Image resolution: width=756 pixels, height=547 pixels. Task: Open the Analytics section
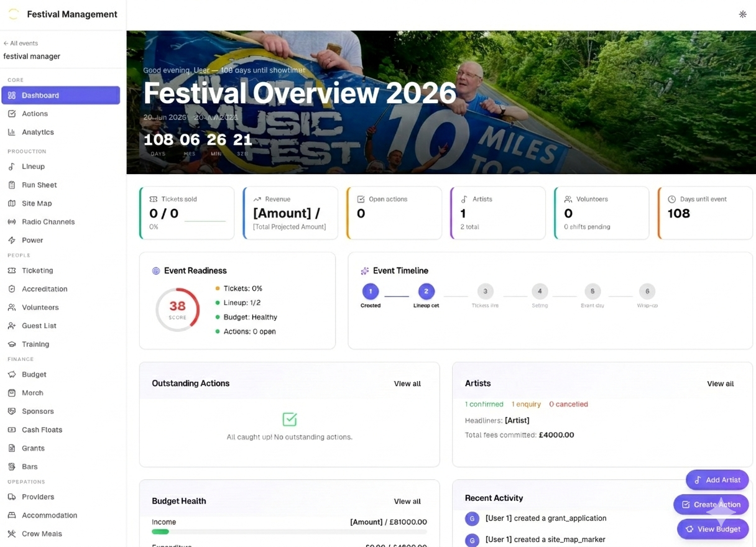37,132
